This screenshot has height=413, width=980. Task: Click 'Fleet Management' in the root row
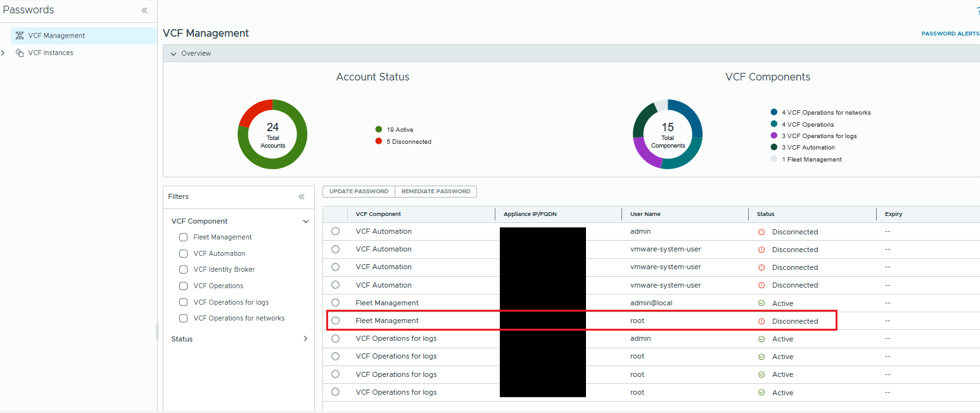pyautogui.click(x=387, y=321)
